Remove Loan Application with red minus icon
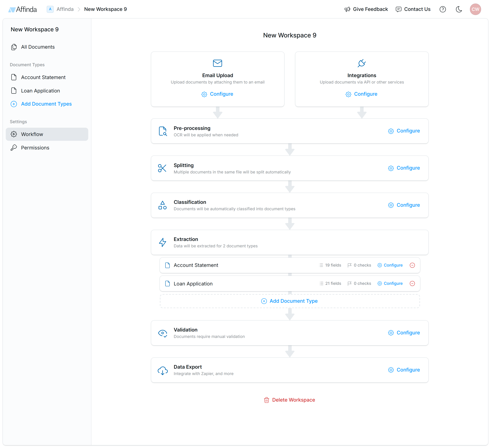This screenshot has height=448, width=491. 412,284
